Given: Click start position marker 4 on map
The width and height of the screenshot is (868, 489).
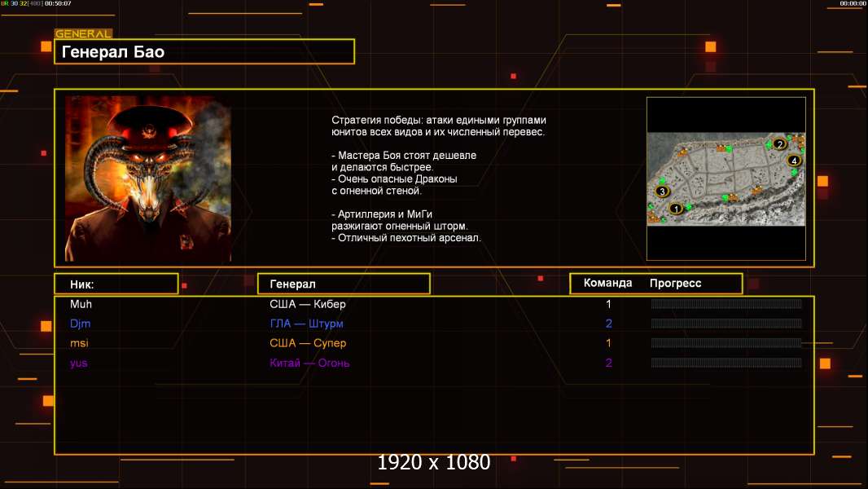Looking at the screenshot, I should 794,161.
